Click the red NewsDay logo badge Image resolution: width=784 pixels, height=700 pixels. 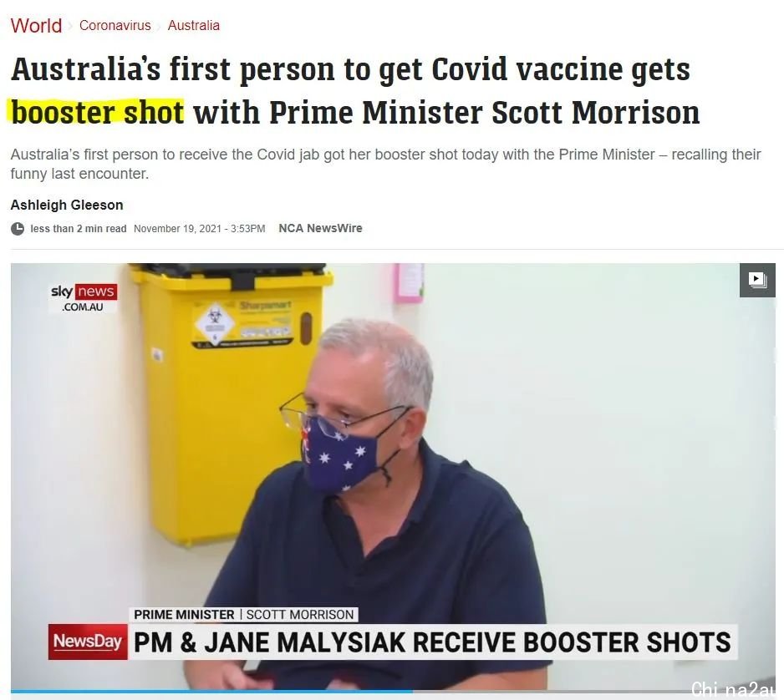coord(88,642)
